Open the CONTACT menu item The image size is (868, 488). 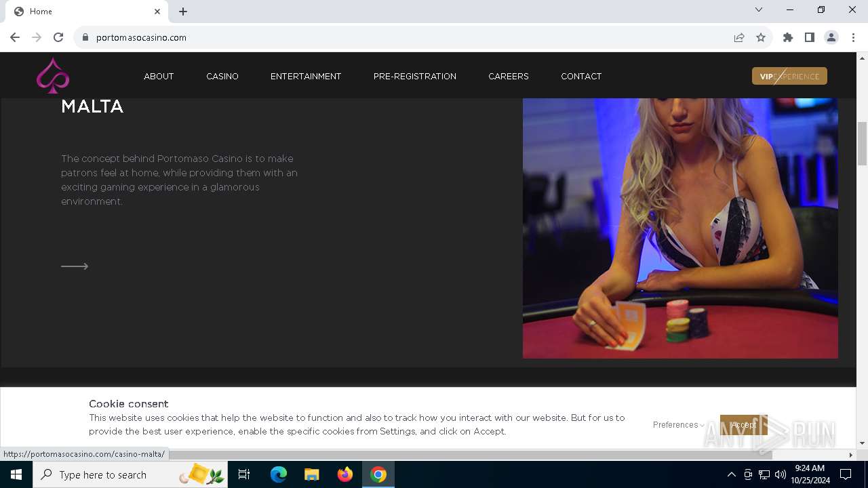[x=581, y=76]
